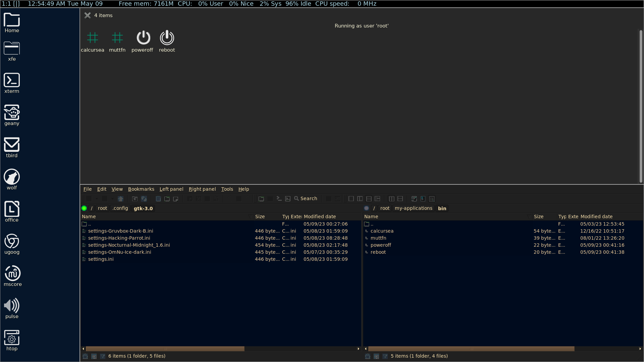The width and height of the screenshot is (644, 362).
Task: Open the back history dropdown arrow
Action: pyautogui.click(x=97, y=199)
